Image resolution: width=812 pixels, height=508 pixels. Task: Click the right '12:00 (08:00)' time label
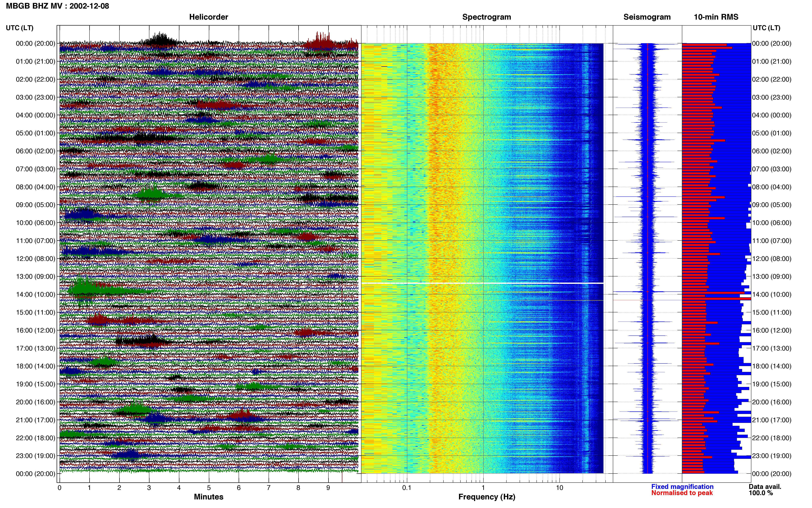click(772, 259)
